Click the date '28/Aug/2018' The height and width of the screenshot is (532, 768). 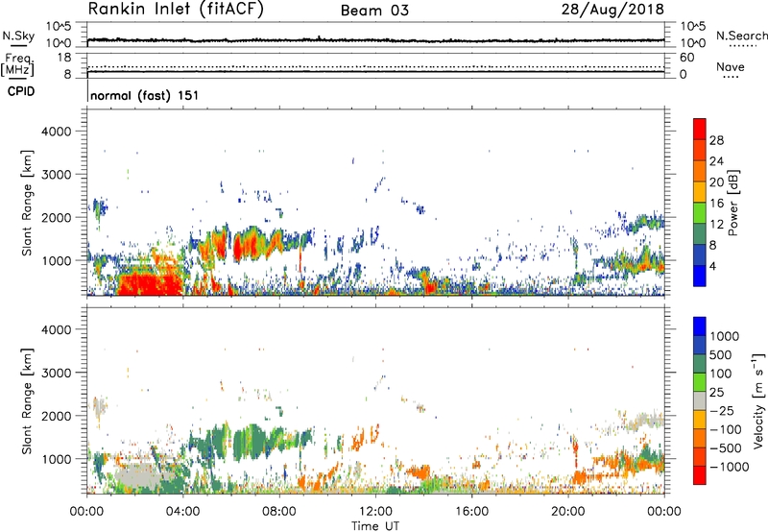tap(612, 10)
